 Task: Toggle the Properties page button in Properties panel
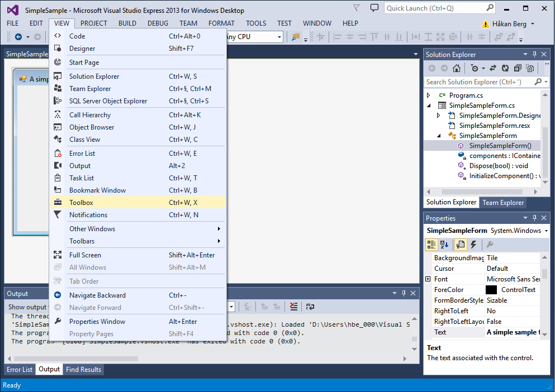tap(460, 245)
